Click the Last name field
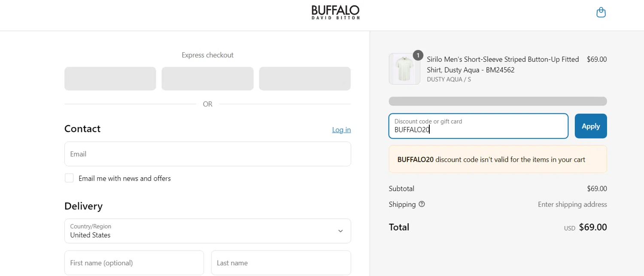 [281, 263]
